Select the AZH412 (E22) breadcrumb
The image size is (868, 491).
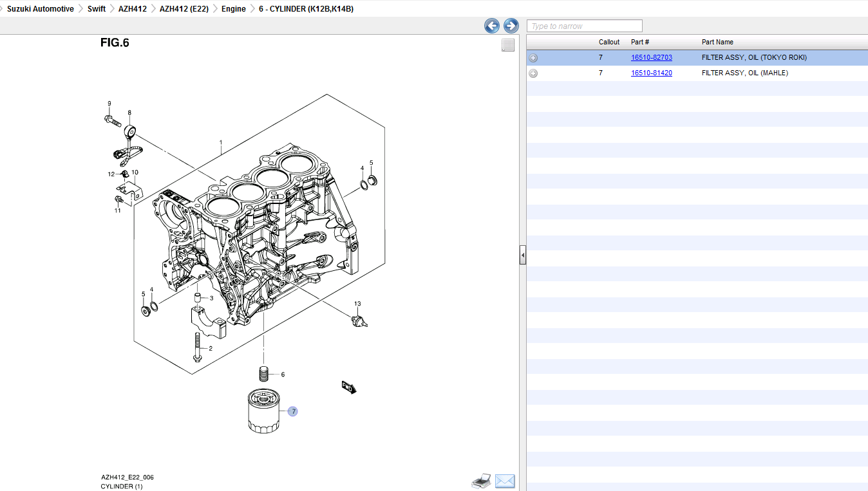[x=184, y=9]
